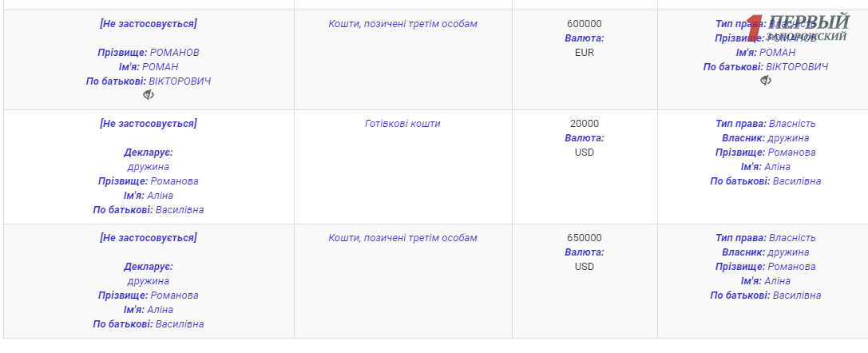
Task: Select USD currency under the 20000 amount
Action: point(585,153)
